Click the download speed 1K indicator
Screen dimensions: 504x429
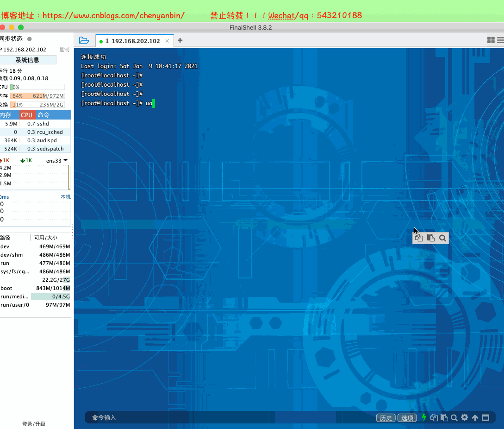26,160
